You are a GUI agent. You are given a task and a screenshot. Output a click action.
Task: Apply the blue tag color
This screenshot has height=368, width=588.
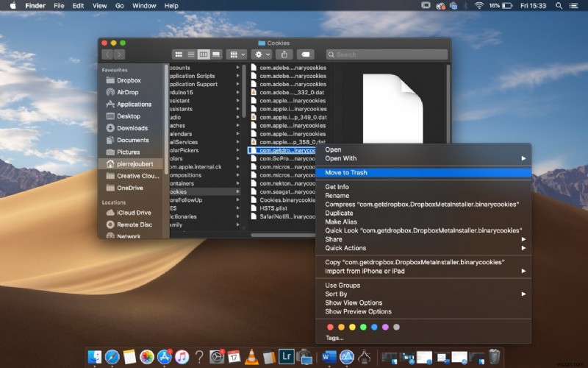[374, 327]
